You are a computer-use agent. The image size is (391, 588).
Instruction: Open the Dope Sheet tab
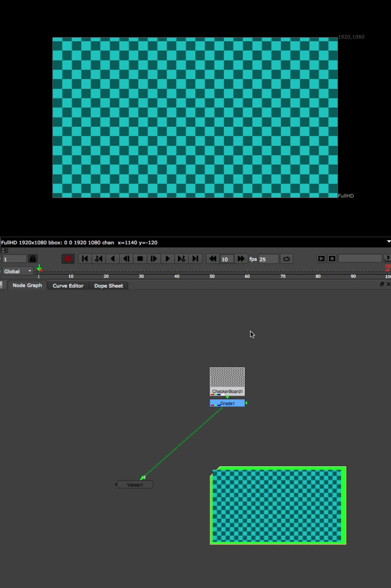tap(108, 286)
